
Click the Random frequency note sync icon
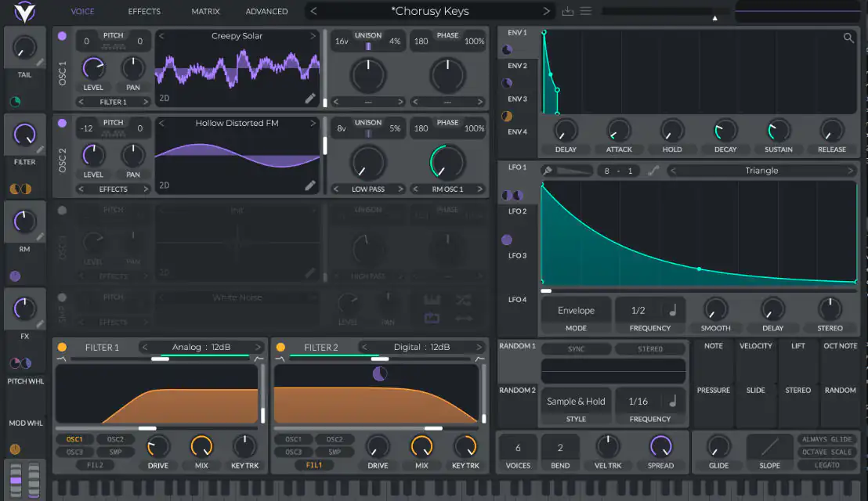[x=673, y=402]
